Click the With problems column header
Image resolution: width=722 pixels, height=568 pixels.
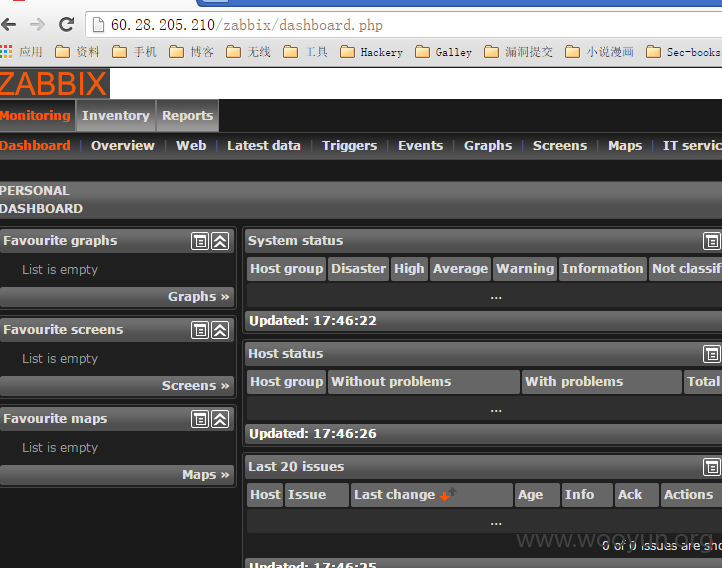click(601, 382)
